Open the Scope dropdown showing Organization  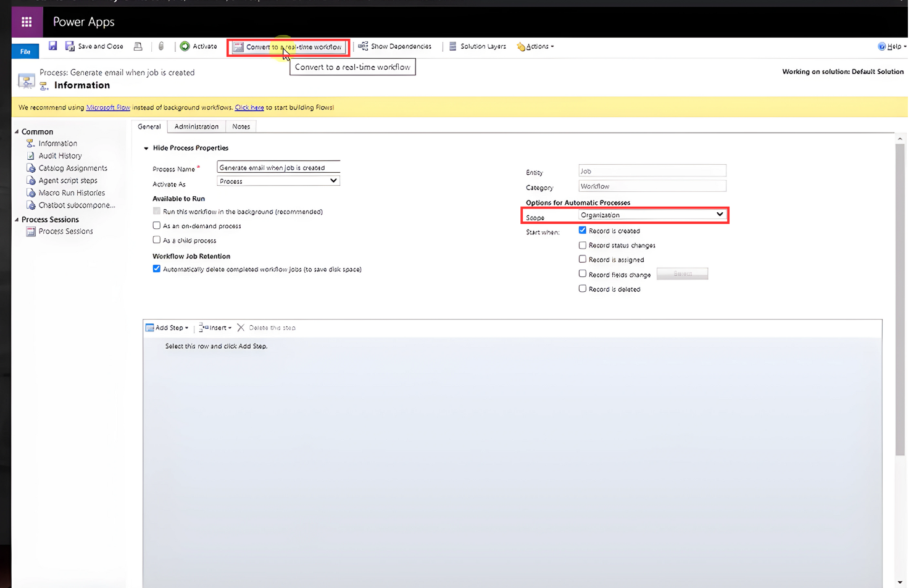tap(652, 215)
